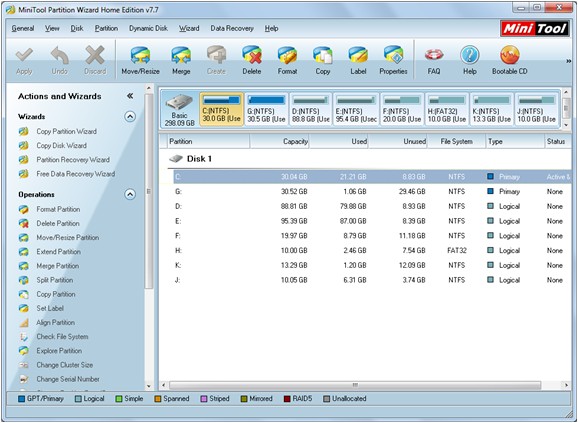578x423 pixels.
Task: Click the Copy toolbar icon
Action: coord(323,55)
